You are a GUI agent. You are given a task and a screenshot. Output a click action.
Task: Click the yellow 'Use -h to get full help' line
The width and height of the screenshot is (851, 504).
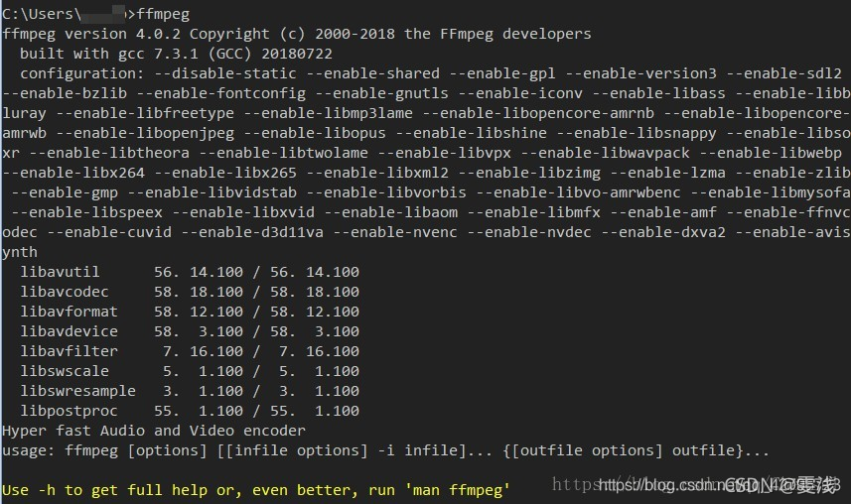(x=256, y=490)
